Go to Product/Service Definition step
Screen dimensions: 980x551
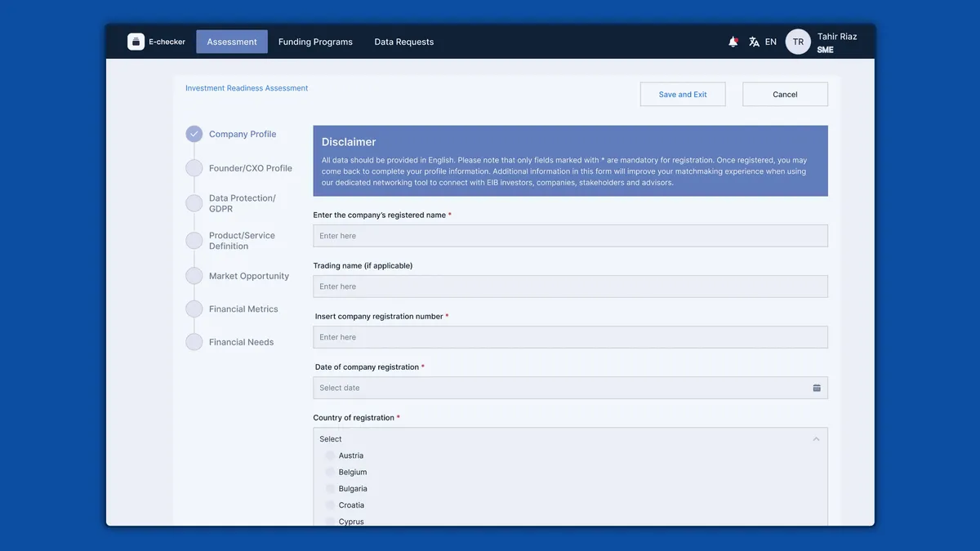pos(242,241)
